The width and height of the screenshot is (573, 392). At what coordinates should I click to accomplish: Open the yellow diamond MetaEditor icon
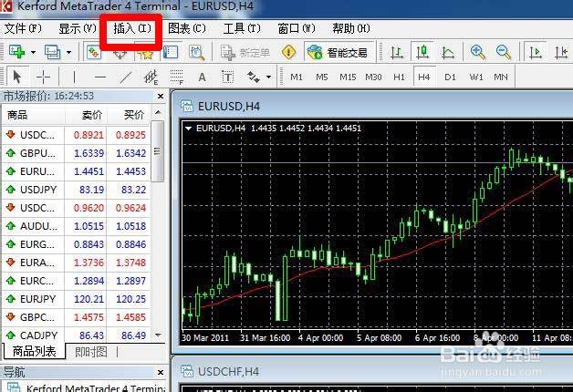pos(288,52)
